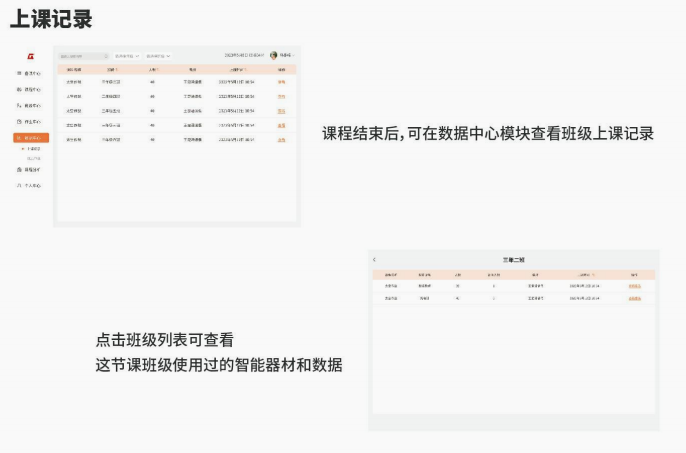
Task: Sort by the class time column header
Action: (x=238, y=70)
